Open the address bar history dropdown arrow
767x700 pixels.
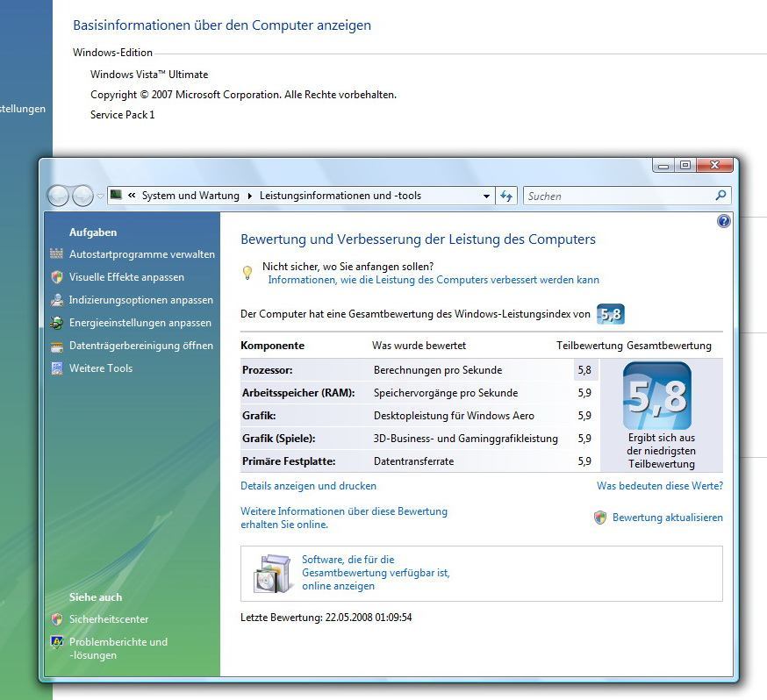point(486,196)
